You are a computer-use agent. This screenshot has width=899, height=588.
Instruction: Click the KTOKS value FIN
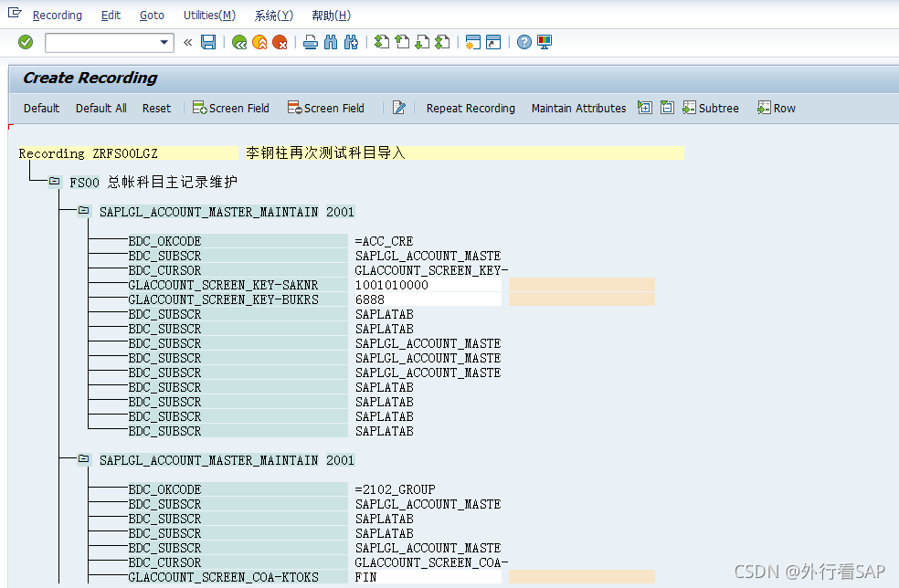click(428, 577)
